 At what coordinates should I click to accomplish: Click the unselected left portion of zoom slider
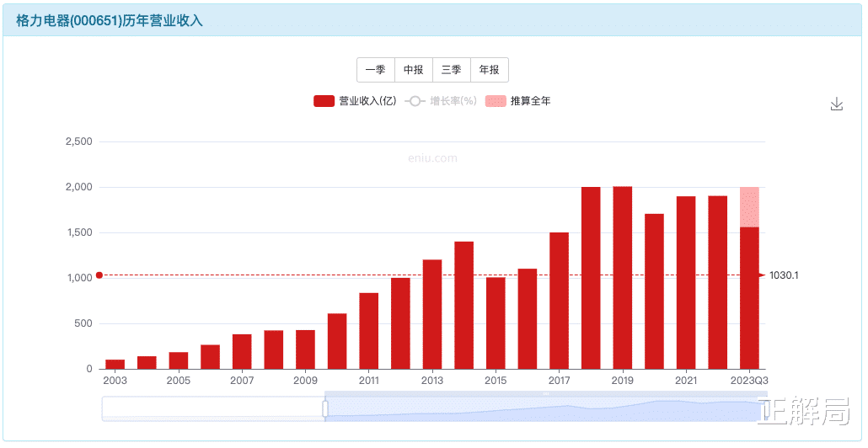point(212,408)
